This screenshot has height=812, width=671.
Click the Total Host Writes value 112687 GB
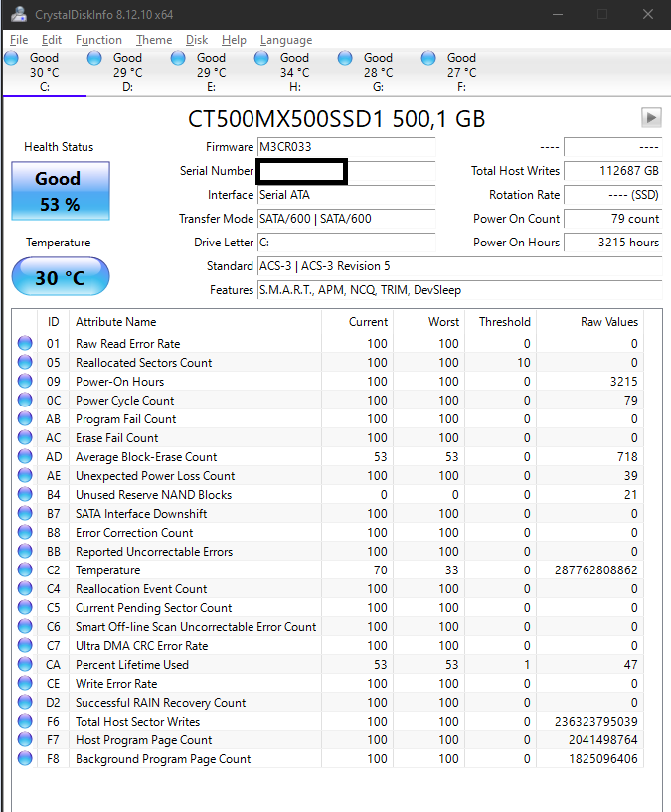click(613, 171)
